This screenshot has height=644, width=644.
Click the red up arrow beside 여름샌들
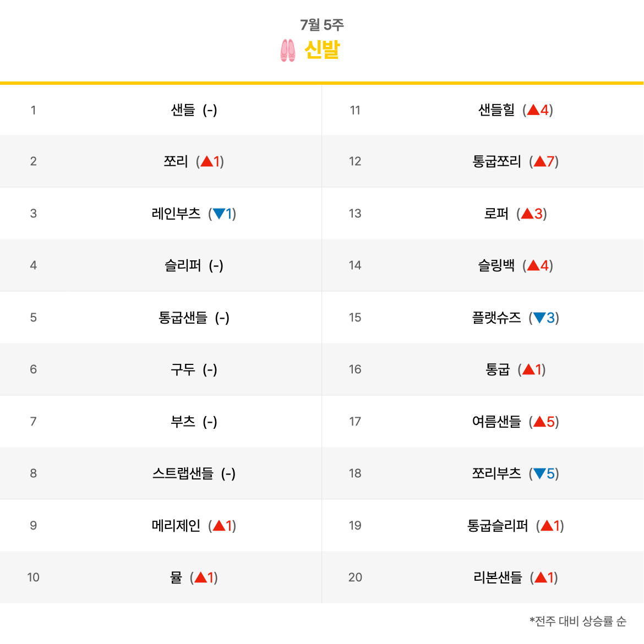(539, 422)
